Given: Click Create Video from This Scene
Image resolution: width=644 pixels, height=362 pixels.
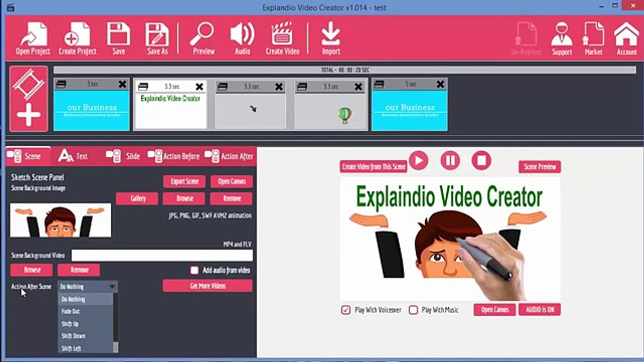Looking at the screenshot, I should pos(373,167).
